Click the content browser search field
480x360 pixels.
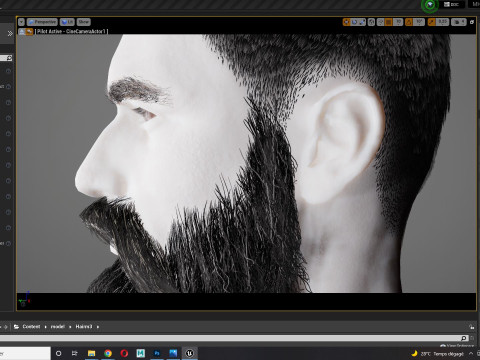234,338
